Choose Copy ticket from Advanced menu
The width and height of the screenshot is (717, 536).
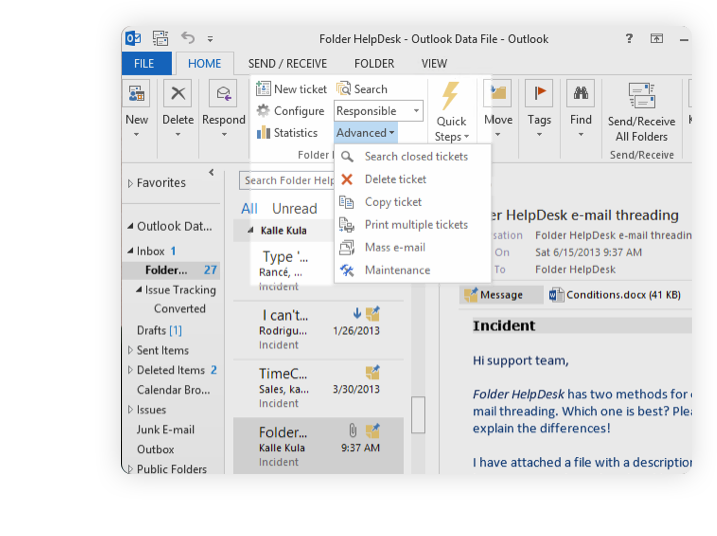[413, 202]
